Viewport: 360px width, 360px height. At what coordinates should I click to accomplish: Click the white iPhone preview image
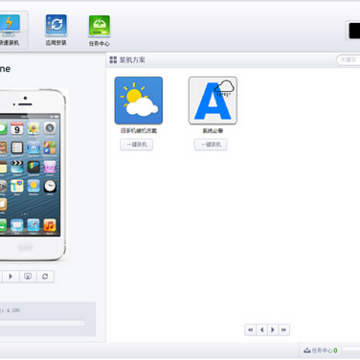coord(33,175)
